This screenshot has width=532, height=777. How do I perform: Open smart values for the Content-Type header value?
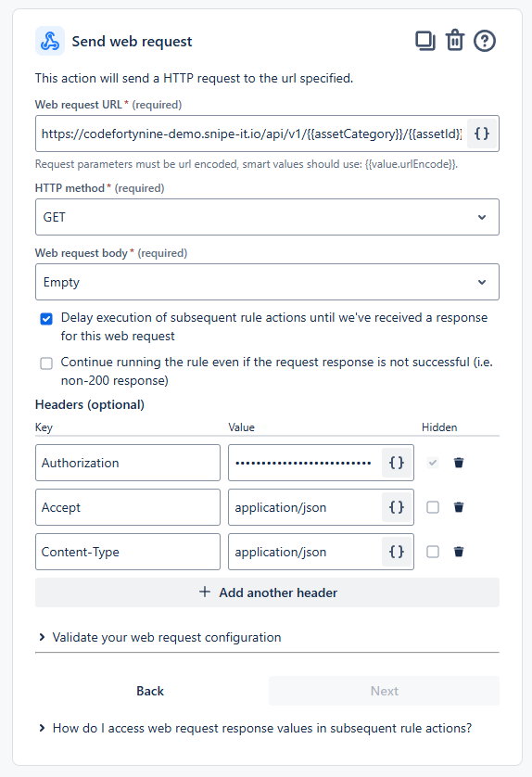[x=397, y=552]
